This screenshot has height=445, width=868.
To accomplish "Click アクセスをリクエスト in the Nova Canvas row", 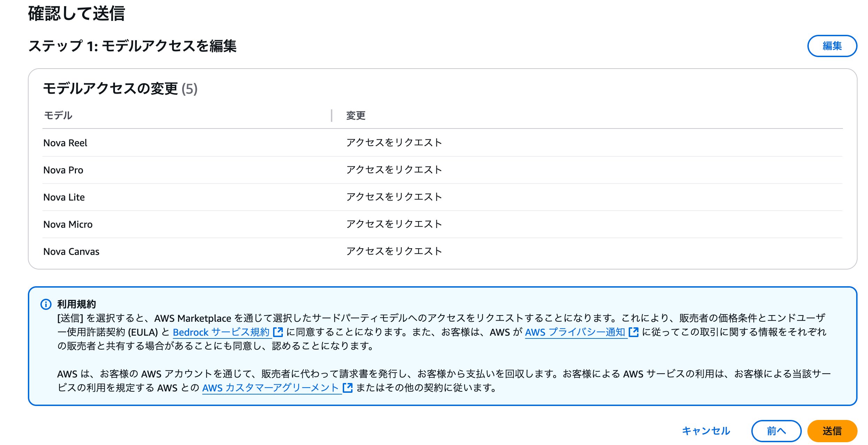I will coord(394,251).
